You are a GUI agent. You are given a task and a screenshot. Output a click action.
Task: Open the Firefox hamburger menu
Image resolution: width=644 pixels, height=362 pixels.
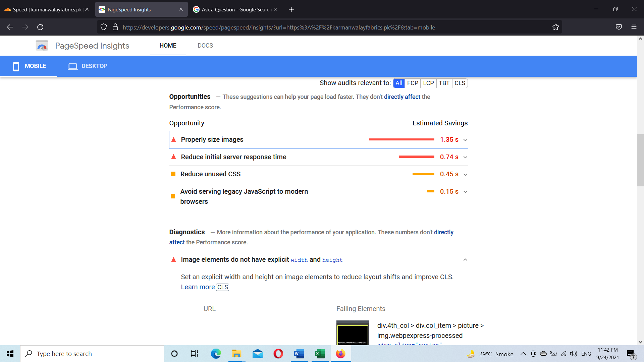coord(635,27)
